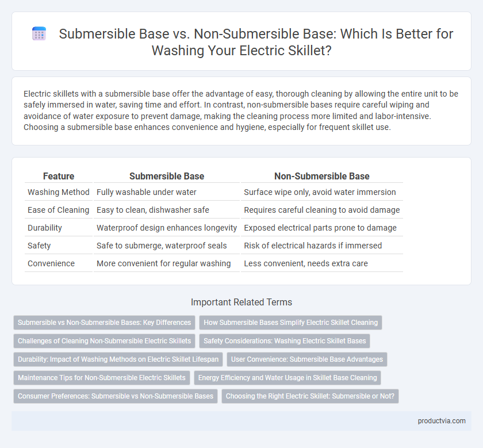The image size is (483, 448).
Task: Open 'How Submersible Bases Simplify Electric Skillet Cleaning'
Action: click(x=291, y=323)
